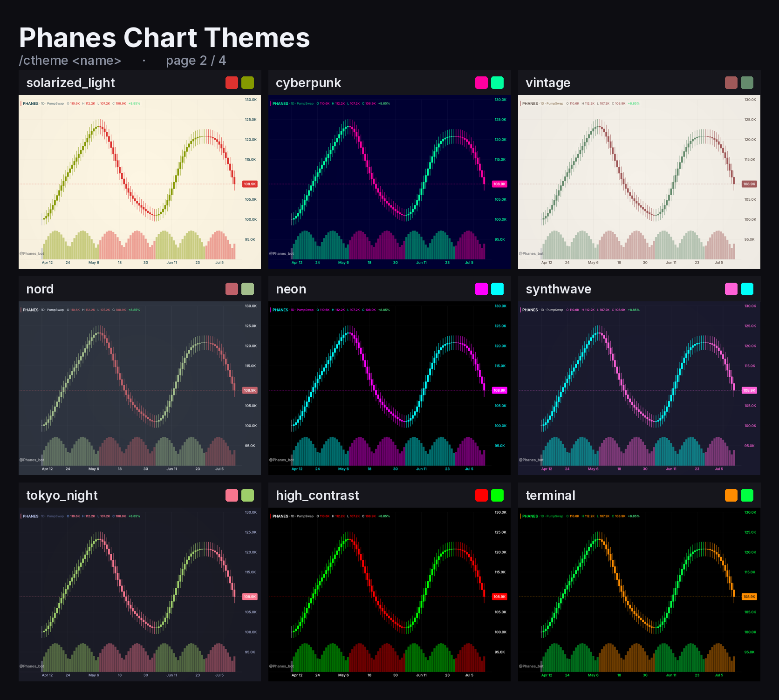Click the cyan swatch beside synthwave
Image resolution: width=779 pixels, height=700 pixels.
click(747, 289)
